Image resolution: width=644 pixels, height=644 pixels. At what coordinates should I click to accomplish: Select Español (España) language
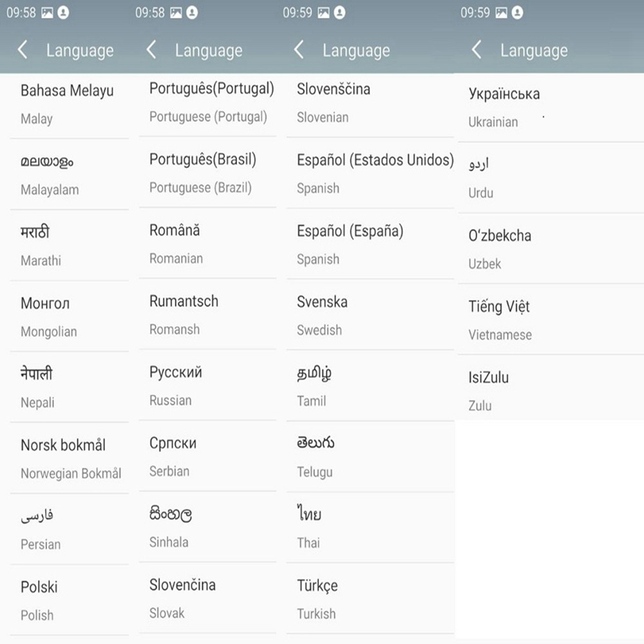(x=350, y=243)
